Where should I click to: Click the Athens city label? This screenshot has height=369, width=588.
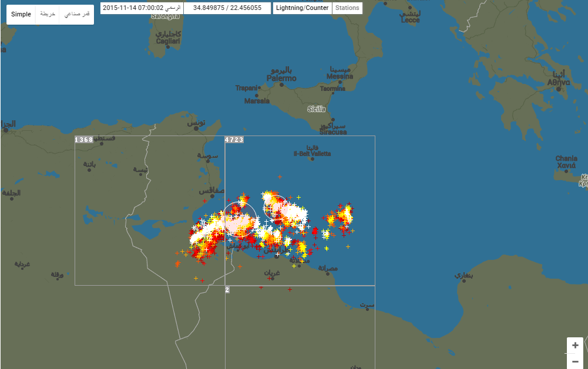click(558, 82)
